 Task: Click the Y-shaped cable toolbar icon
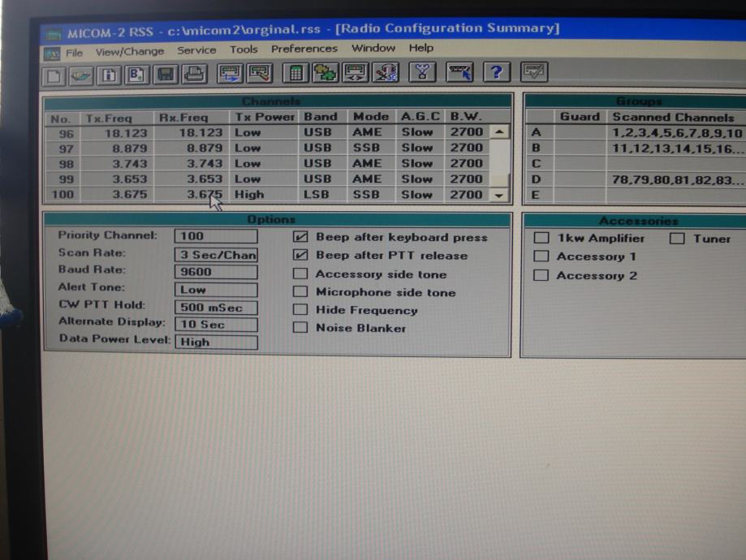point(422,72)
